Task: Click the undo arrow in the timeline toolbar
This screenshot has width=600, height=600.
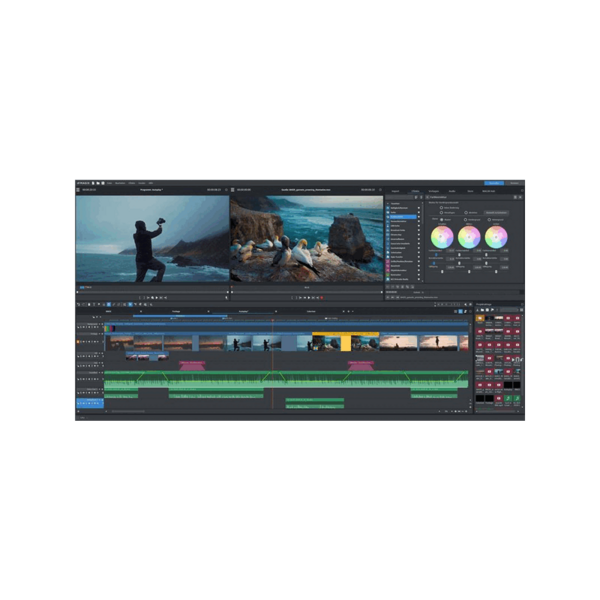Action: [x=78, y=304]
